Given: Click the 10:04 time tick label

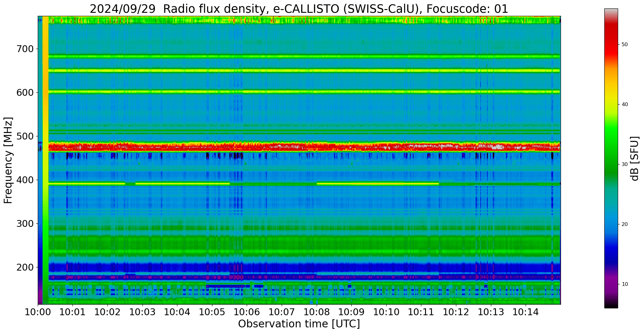Looking at the screenshot, I should (x=177, y=312).
